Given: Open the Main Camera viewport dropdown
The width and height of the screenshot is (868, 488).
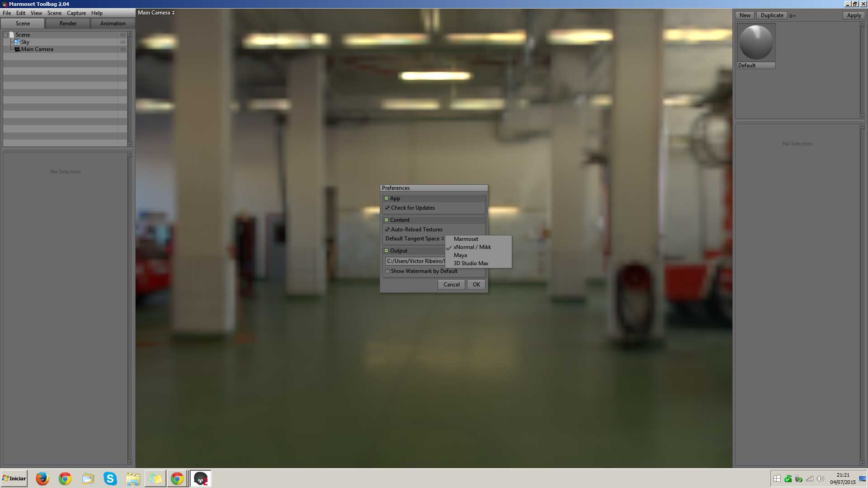Looking at the screenshot, I should click(x=156, y=13).
